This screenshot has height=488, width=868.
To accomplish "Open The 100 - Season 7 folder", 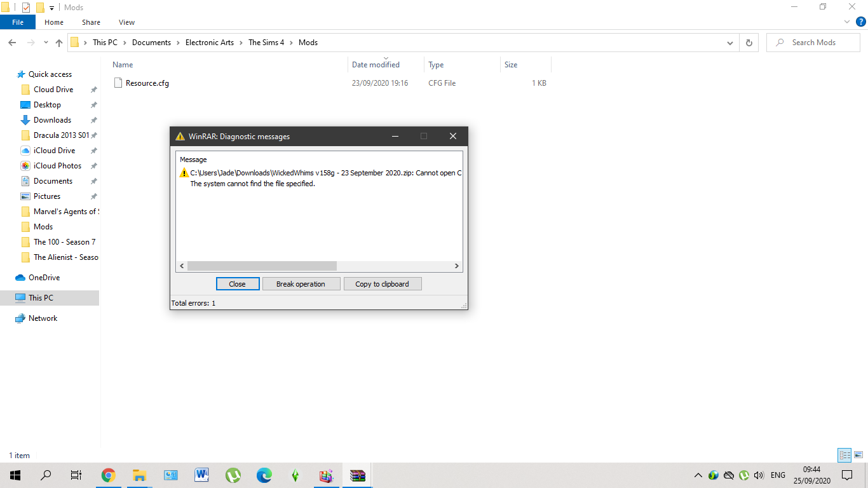I will click(64, 242).
